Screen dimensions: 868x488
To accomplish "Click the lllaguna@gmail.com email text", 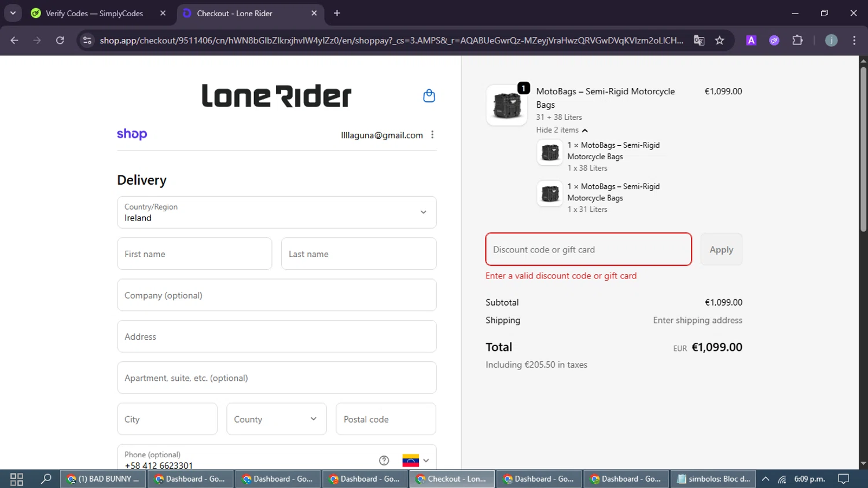I will tap(382, 135).
